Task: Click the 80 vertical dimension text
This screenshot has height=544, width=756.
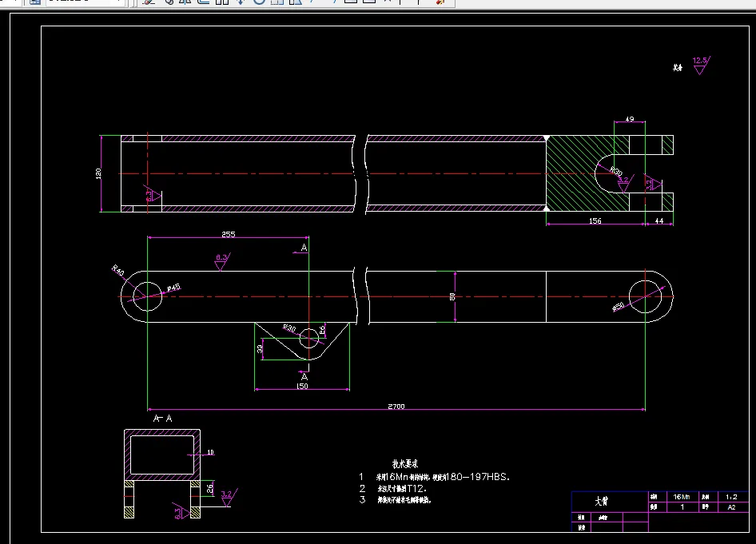Action: point(452,297)
